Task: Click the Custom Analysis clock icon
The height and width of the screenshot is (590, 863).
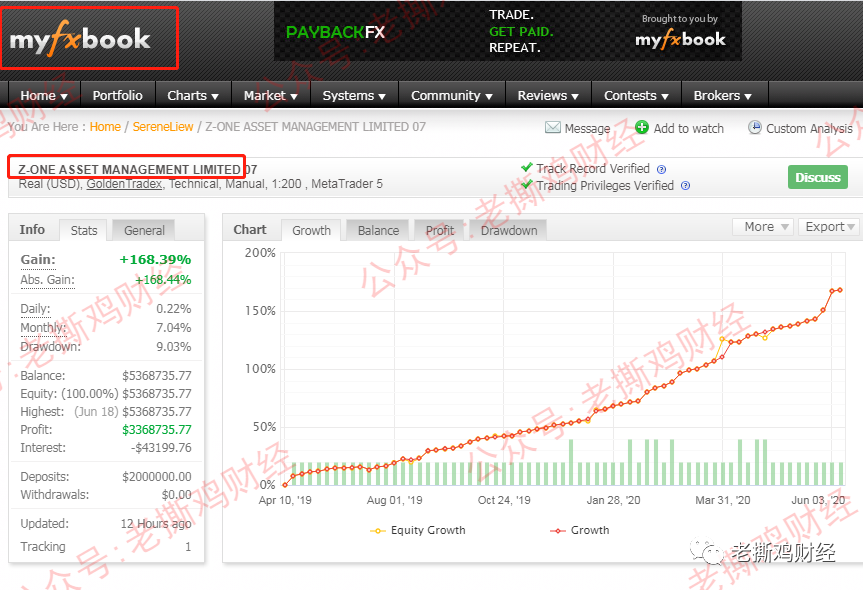Action: (755, 127)
